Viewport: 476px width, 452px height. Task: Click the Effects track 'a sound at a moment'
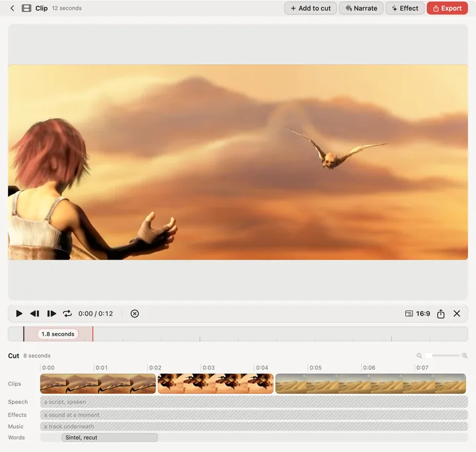[254, 415]
